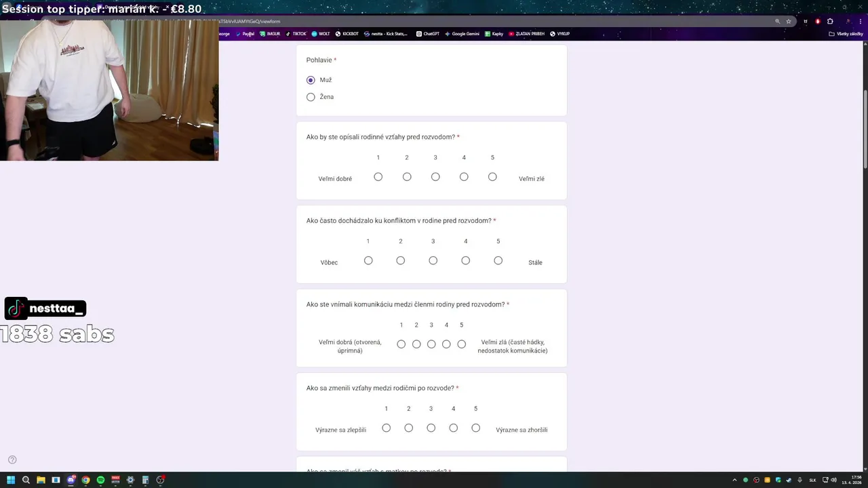The height and width of the screenshot is (488, 868).
Task: Open the clock and date panel
Action: coord(852,480)
